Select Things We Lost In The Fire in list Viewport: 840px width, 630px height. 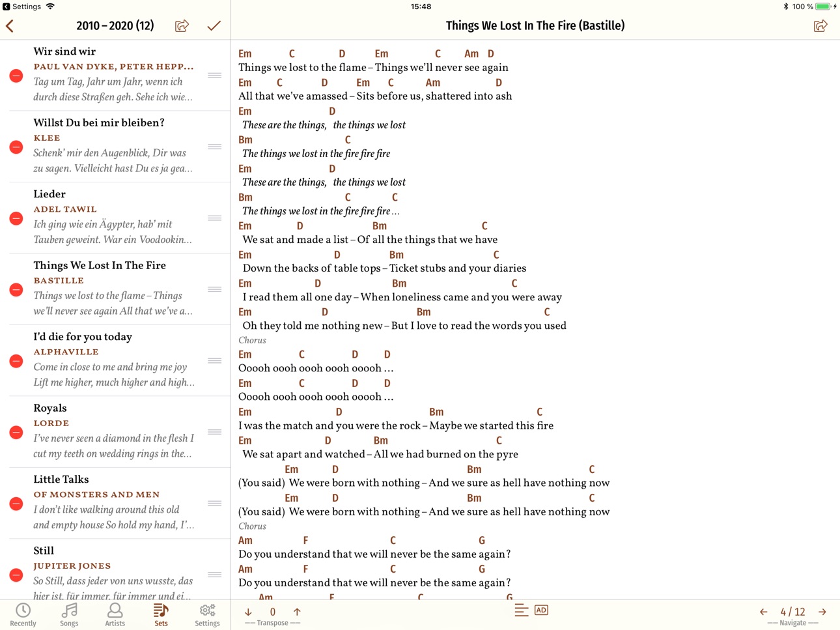click(114, 289)
